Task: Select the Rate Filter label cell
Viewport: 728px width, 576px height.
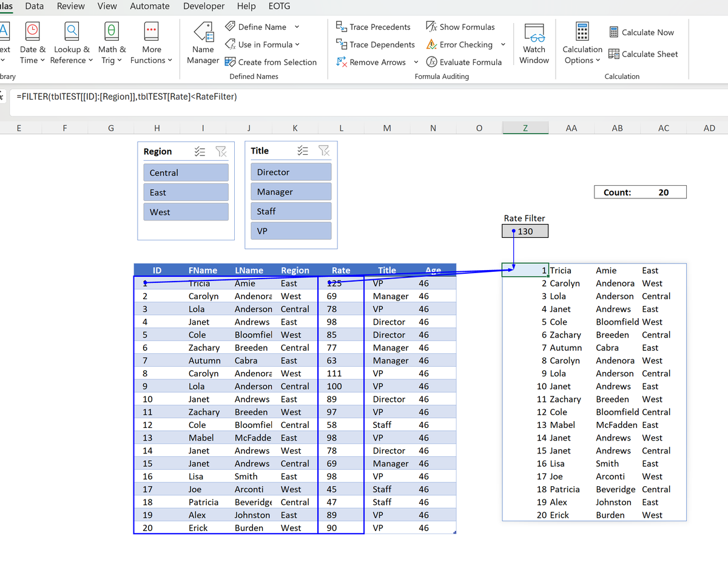Action: (525, 218)
